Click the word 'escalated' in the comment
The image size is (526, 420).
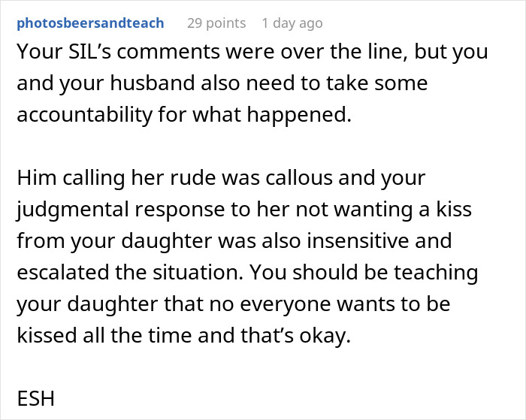(x=63, y=272)
